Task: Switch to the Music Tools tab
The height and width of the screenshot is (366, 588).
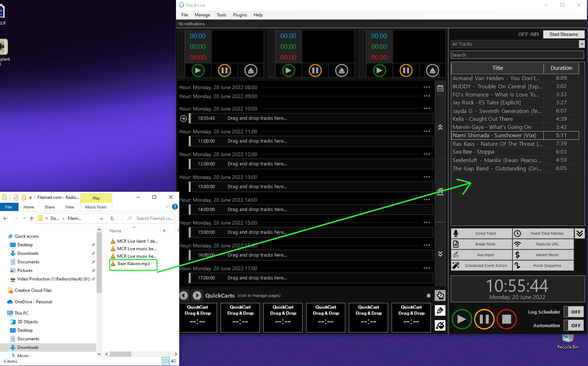Action: click(96, 207)
